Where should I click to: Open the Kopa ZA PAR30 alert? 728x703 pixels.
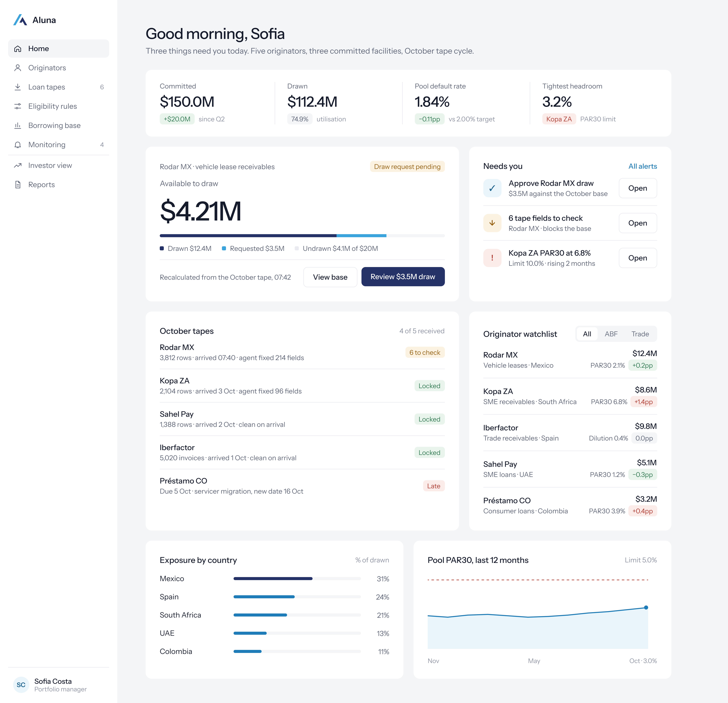pos(638,258)
